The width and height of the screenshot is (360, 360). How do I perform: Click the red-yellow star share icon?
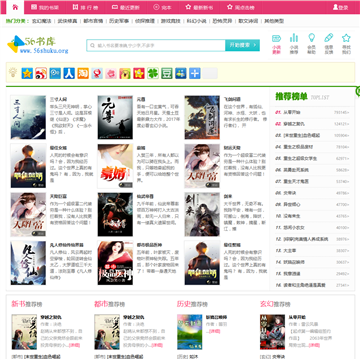pyautogui.click(x=139, y=73)
